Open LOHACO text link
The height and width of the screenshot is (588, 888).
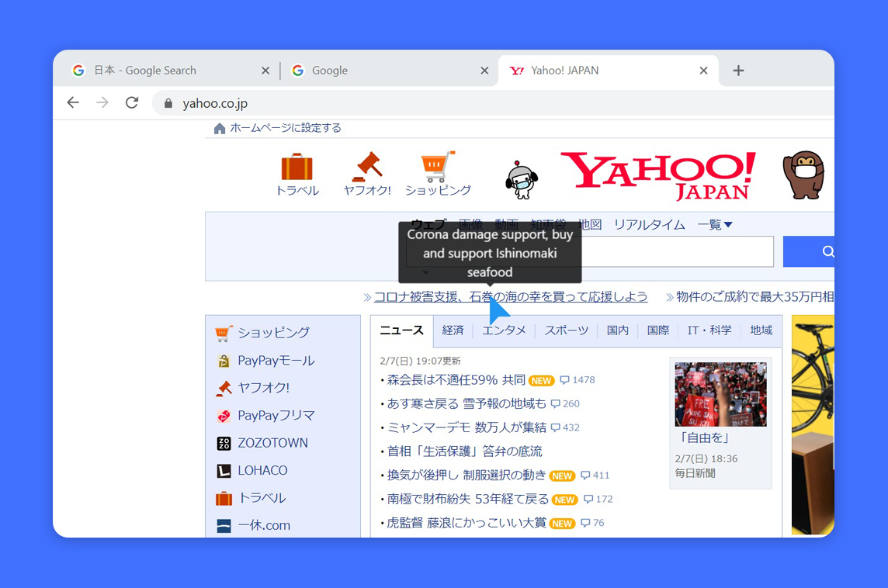coord(263,470)
